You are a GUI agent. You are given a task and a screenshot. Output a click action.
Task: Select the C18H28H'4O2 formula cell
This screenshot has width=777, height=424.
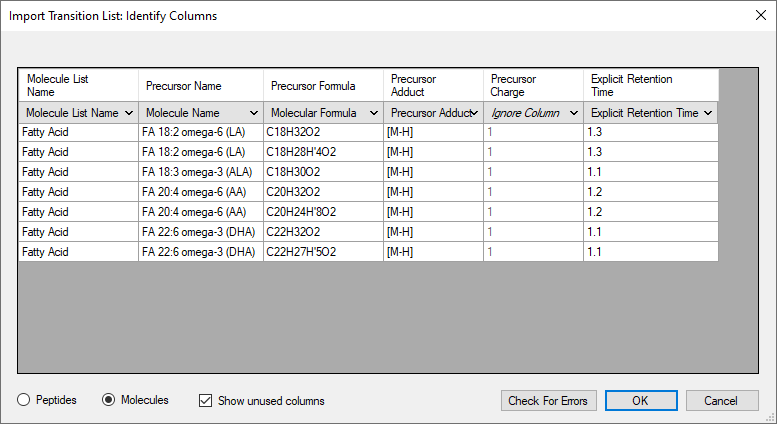click(x=324, y=152)
